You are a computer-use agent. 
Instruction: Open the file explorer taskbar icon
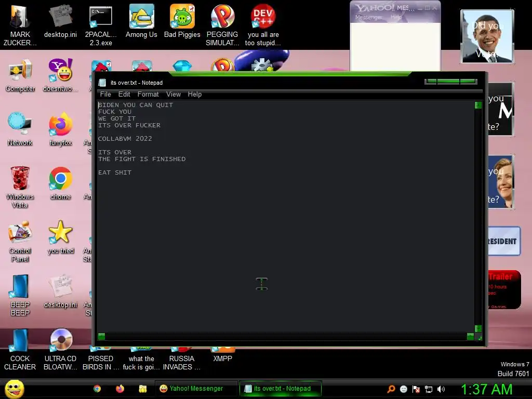142,389
